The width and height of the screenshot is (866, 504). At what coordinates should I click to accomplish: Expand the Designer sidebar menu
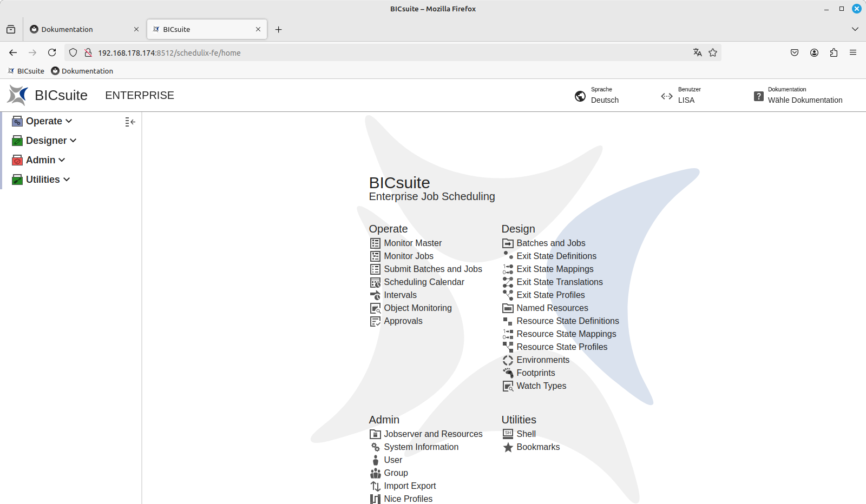point(51,141)
